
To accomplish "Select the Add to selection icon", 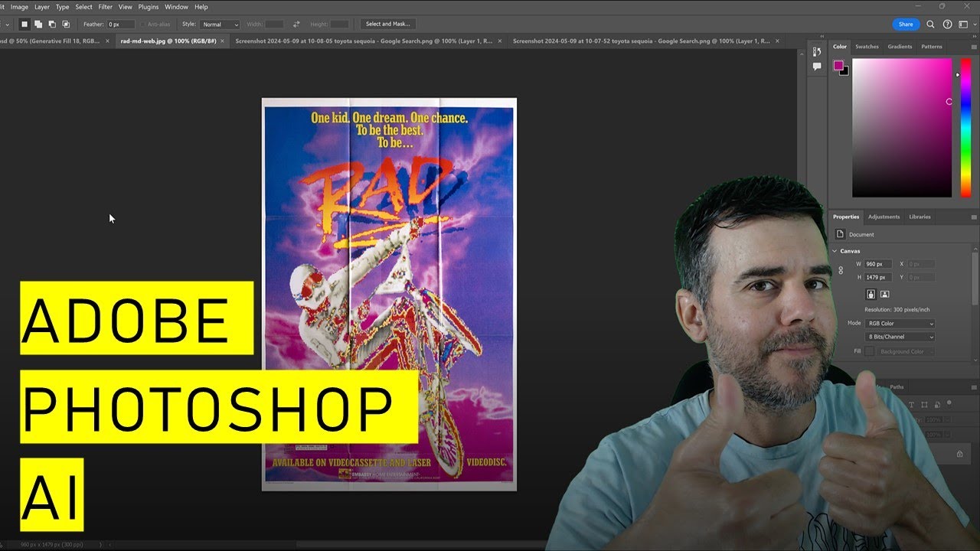I will (x=38, y=24).
